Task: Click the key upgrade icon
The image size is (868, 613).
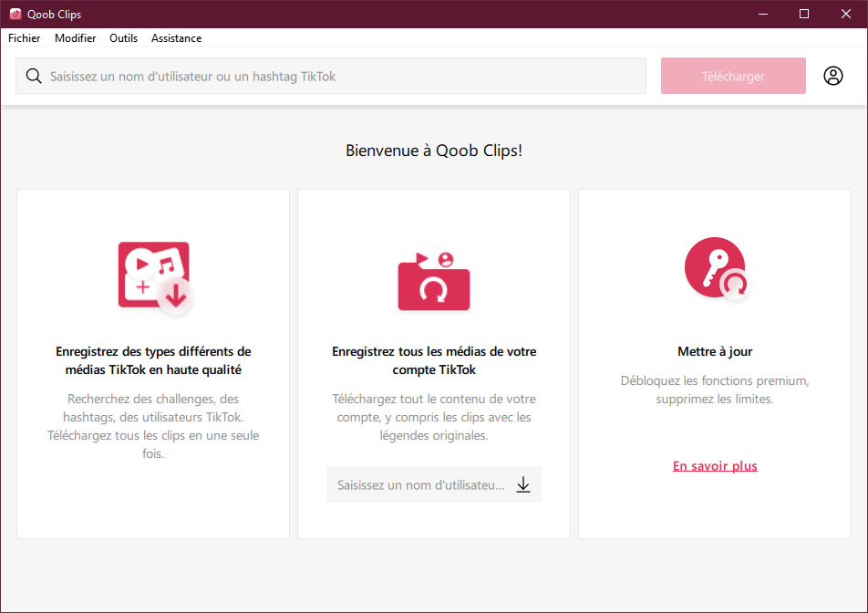Action: 717,268
